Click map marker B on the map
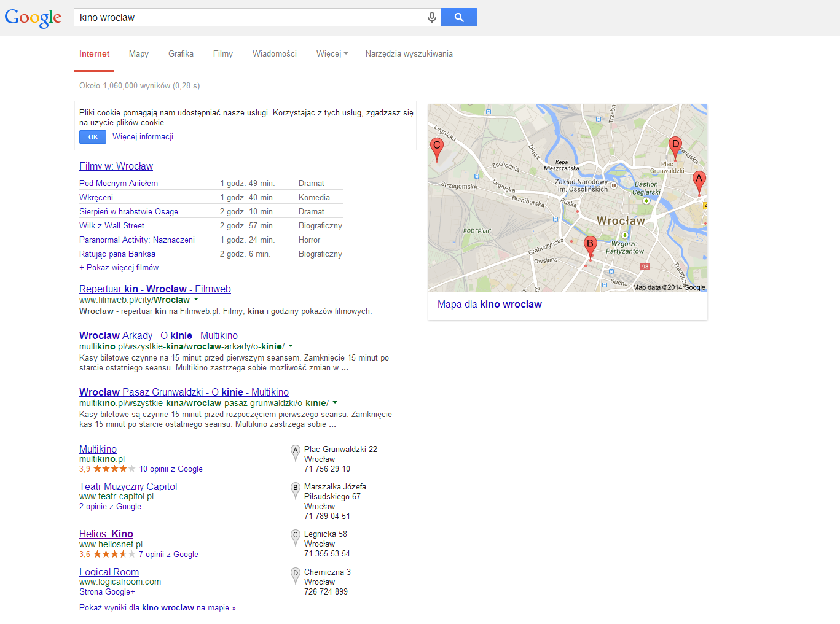 coord(591,248)
